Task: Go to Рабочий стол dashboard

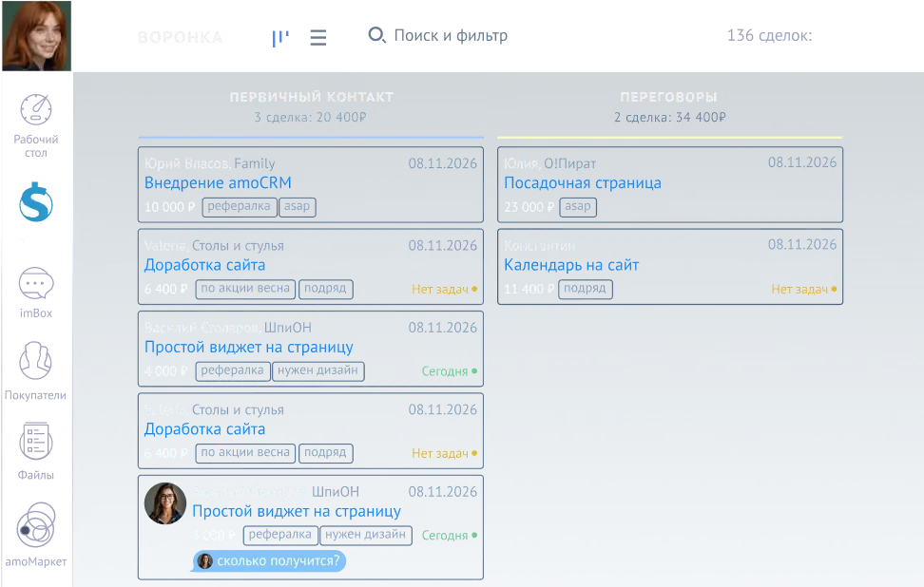Action: (36, 125)
